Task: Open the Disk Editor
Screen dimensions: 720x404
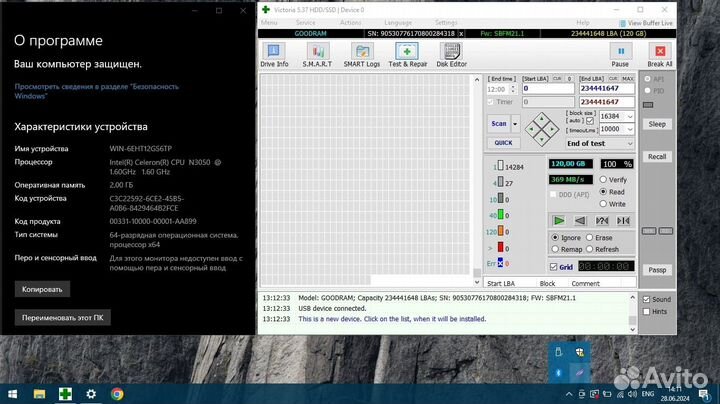Action: click(452, 56)
